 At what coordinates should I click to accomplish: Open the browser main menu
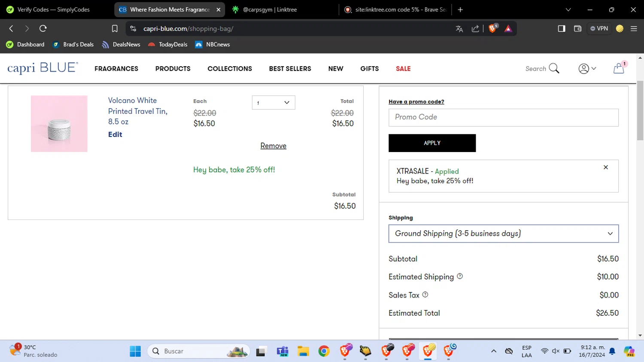click(x=634, y=29)
